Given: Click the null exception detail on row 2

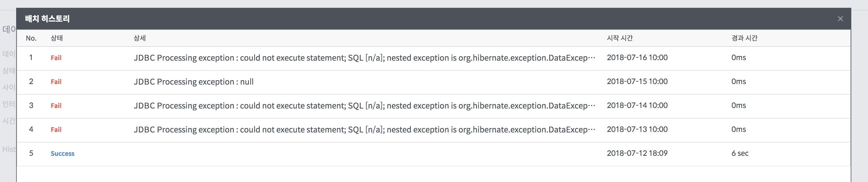Looking at the screenshot, I should tap(194, 82).
